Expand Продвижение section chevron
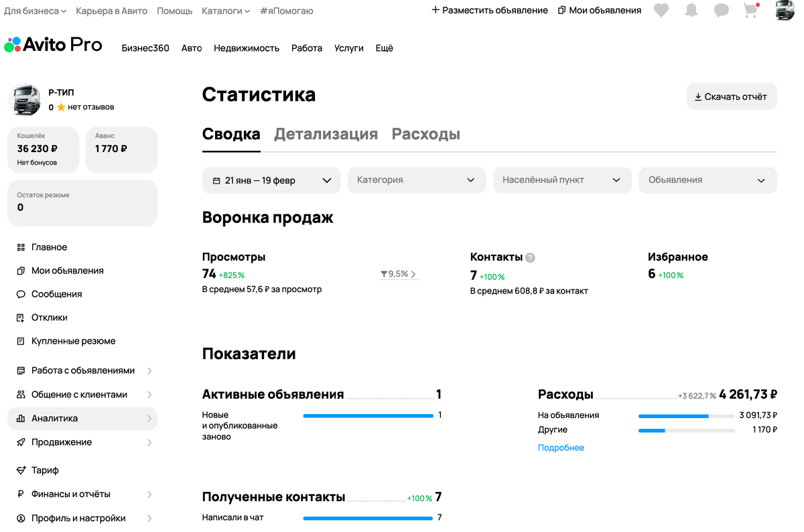This screenshot has height=532, width=804. click(x=149, y=442)
